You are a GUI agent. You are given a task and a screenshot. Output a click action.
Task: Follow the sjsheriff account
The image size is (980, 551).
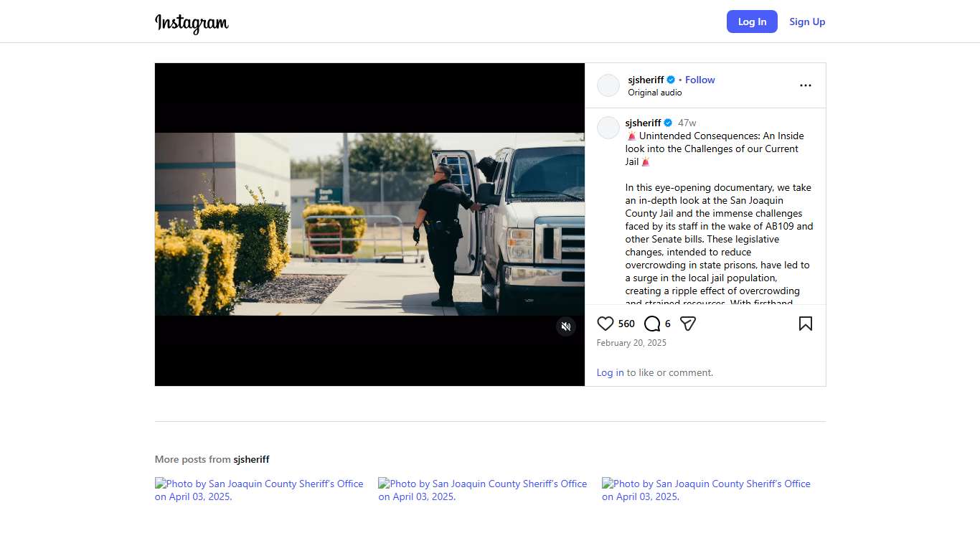point(699,80)
